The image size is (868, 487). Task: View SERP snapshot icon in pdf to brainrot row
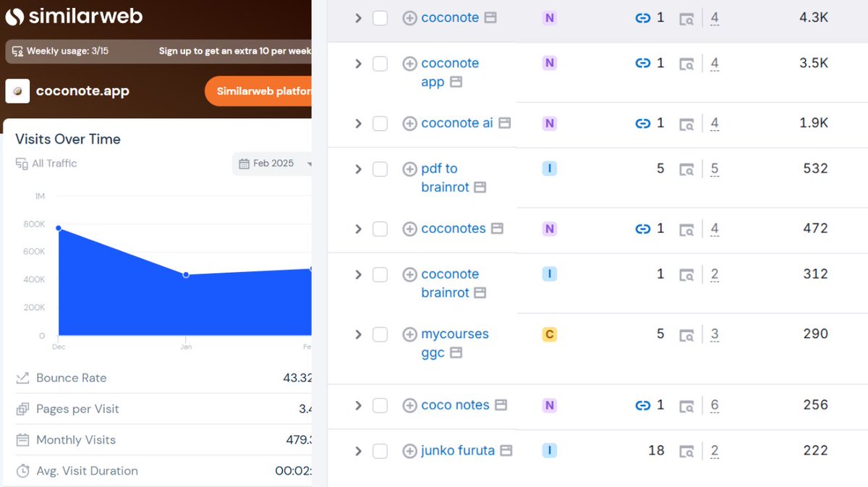pyautogui.click(x=686, y=169)
